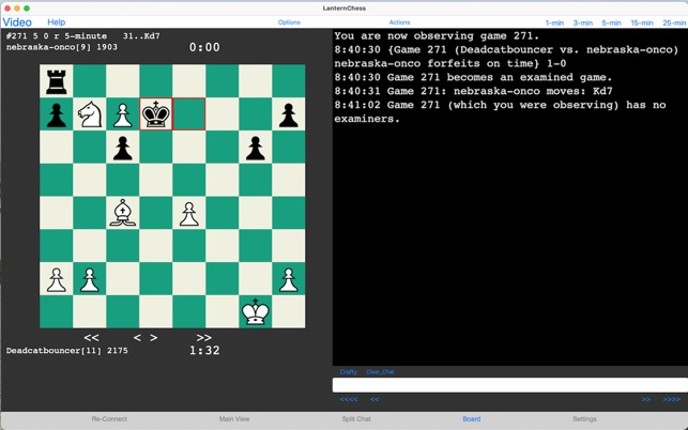This screenshot has width=688, height=430.
Task: Select the white pawn on b2
Action: point(90,280)
